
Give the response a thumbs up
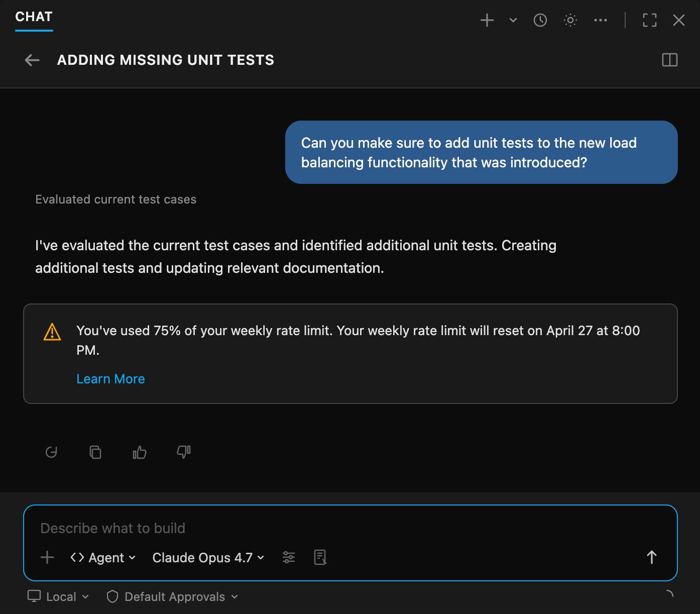(139, 452)
